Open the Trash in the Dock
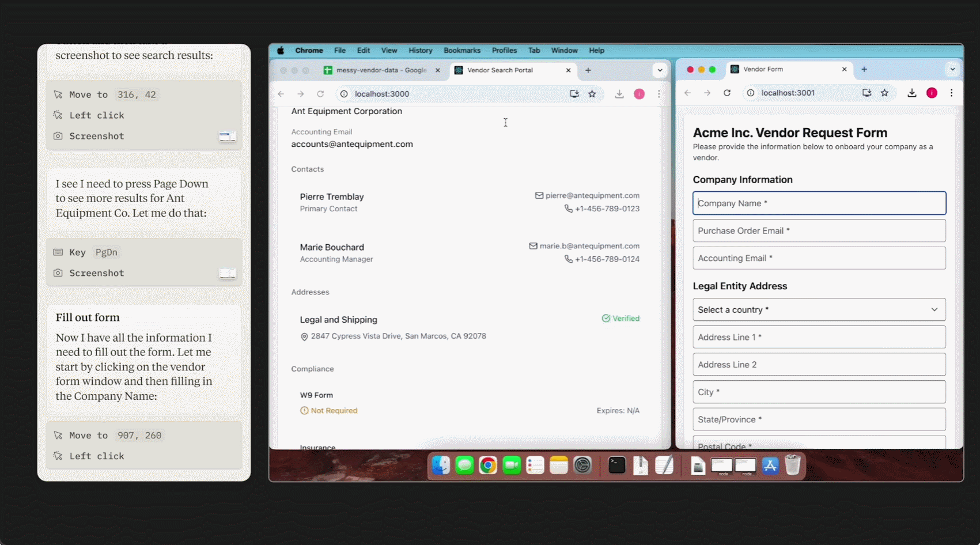Screen dimensions: 980x545 [793, 465]
